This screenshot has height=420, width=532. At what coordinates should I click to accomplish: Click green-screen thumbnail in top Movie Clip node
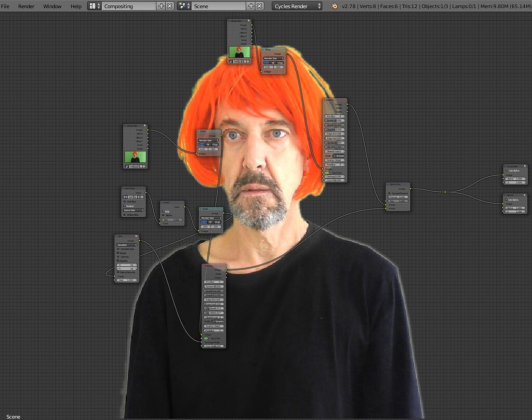click(240, 52)
